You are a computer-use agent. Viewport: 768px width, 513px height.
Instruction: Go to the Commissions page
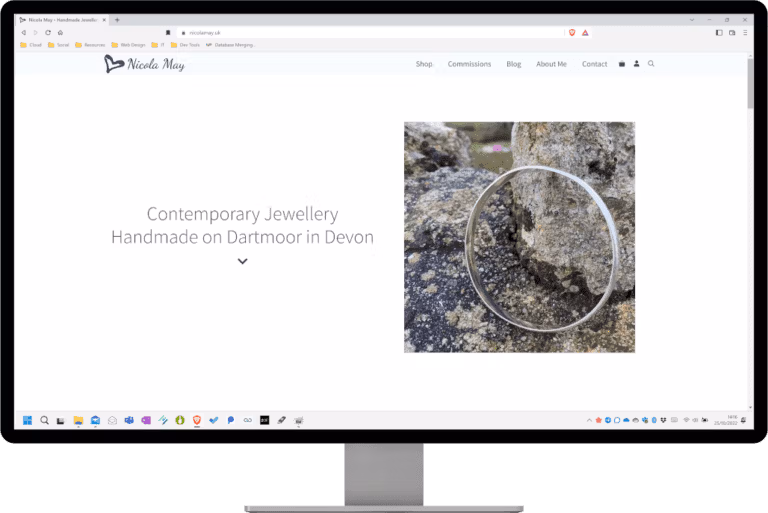(x=469, y=64)
